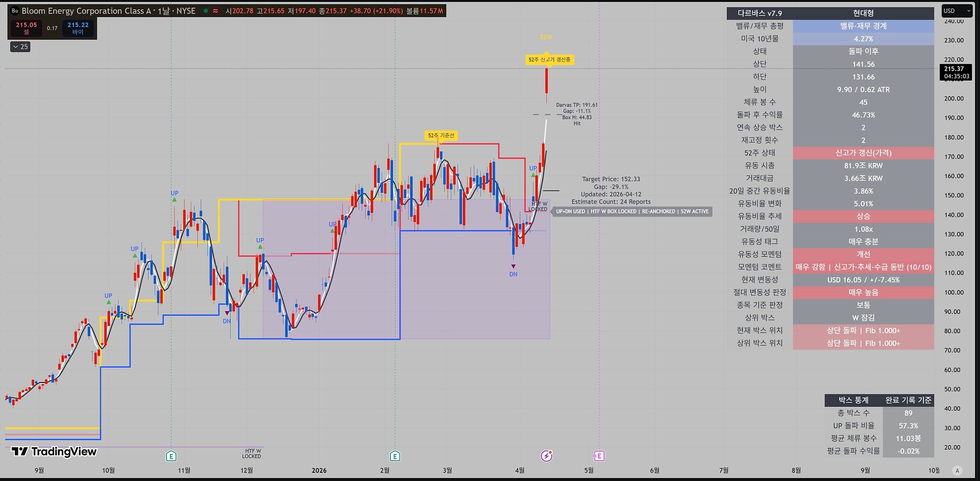Click the 신고가 갱신(가격) cell

pyautogui.click(x=863, y=153)
